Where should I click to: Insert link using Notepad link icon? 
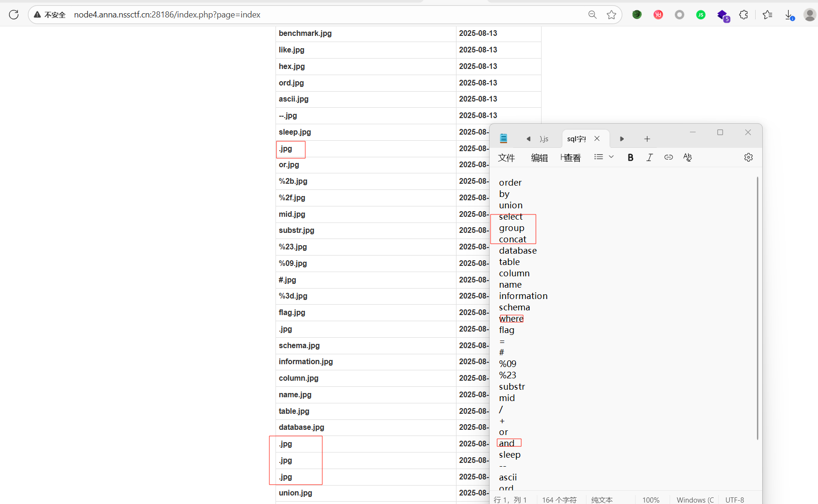pyautogui.click(x=668, y=157)
